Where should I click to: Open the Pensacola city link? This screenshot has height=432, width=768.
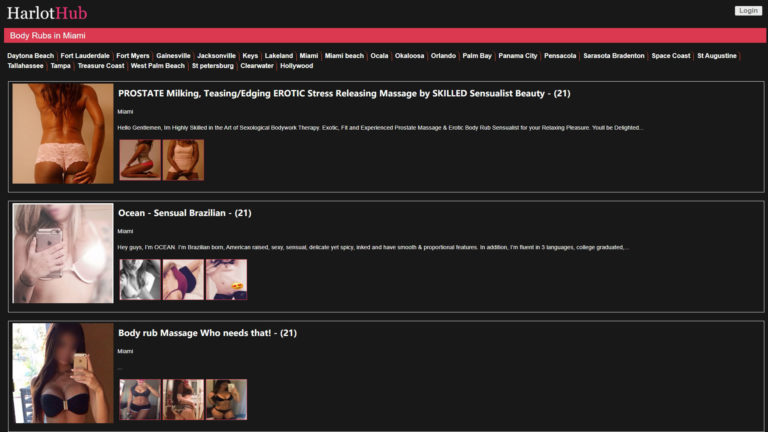pyautogui.click(x=560, y=56)
